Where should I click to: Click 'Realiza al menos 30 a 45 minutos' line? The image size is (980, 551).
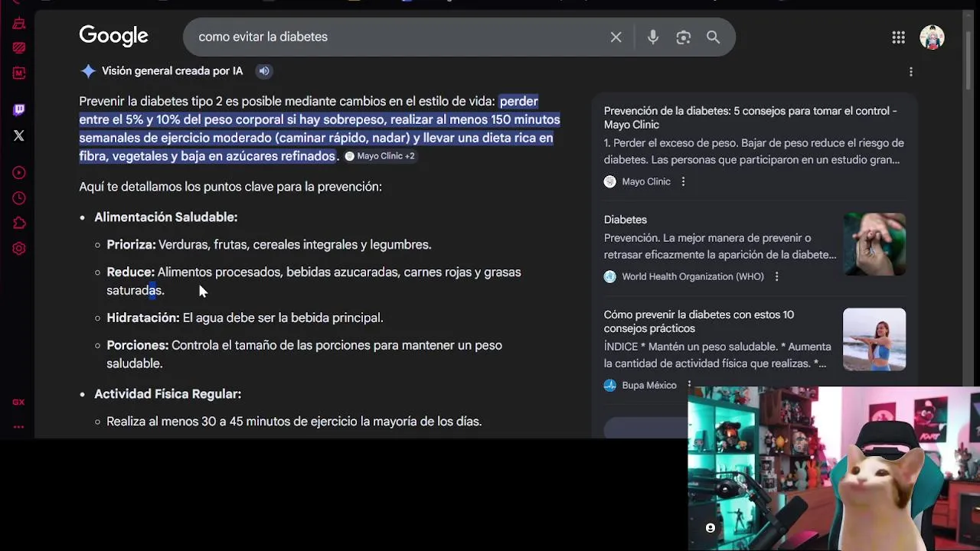294,422
